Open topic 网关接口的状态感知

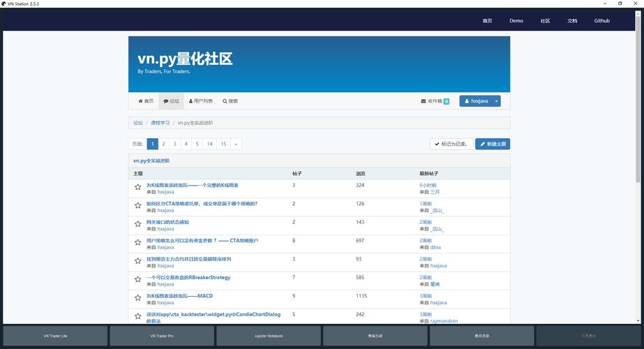(167, 223)
